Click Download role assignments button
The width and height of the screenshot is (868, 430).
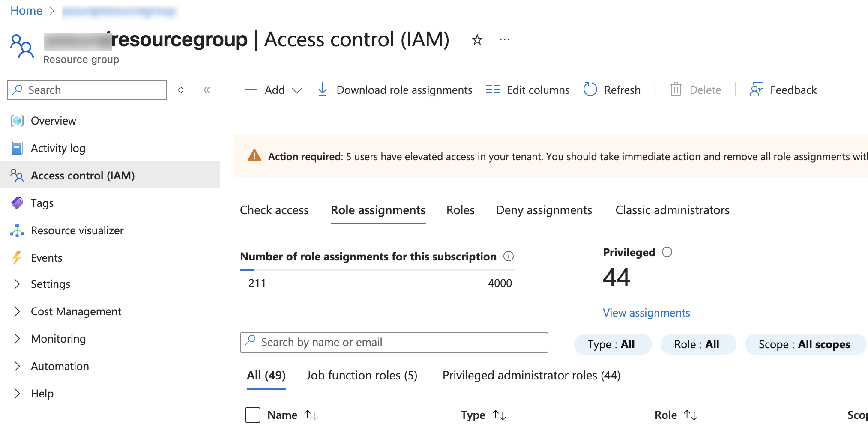pos(395,90)
